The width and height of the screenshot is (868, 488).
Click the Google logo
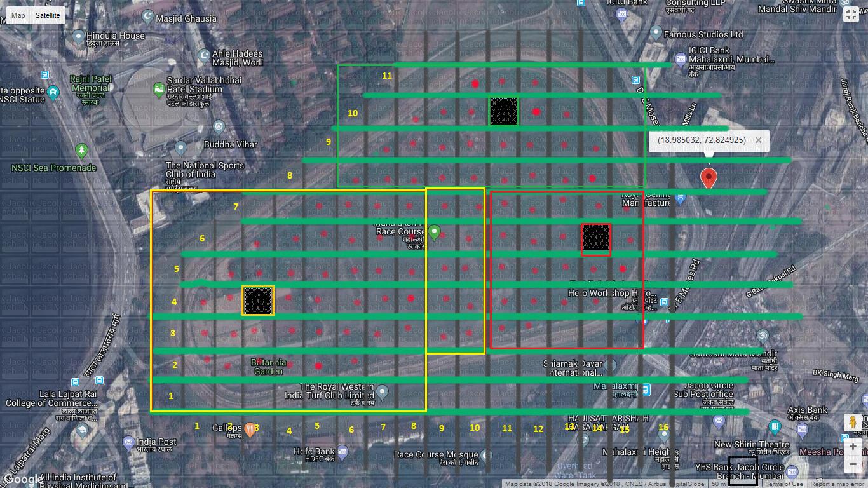tap(23, 480)
